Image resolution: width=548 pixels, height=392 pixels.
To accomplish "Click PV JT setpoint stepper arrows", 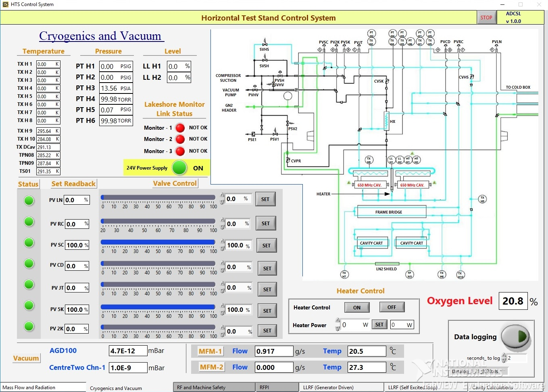I will 223,287.
